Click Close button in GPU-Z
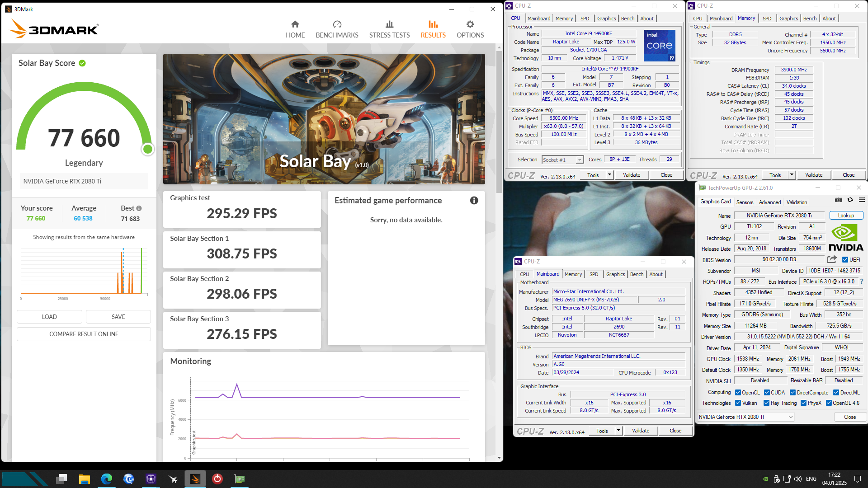The height and width of the screenshot is (488, 868). 849,417
